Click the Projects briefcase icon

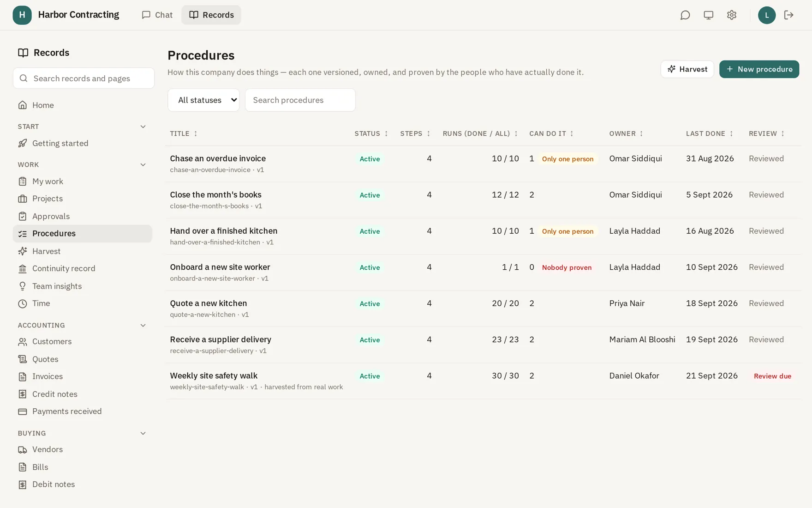[23, 199]
